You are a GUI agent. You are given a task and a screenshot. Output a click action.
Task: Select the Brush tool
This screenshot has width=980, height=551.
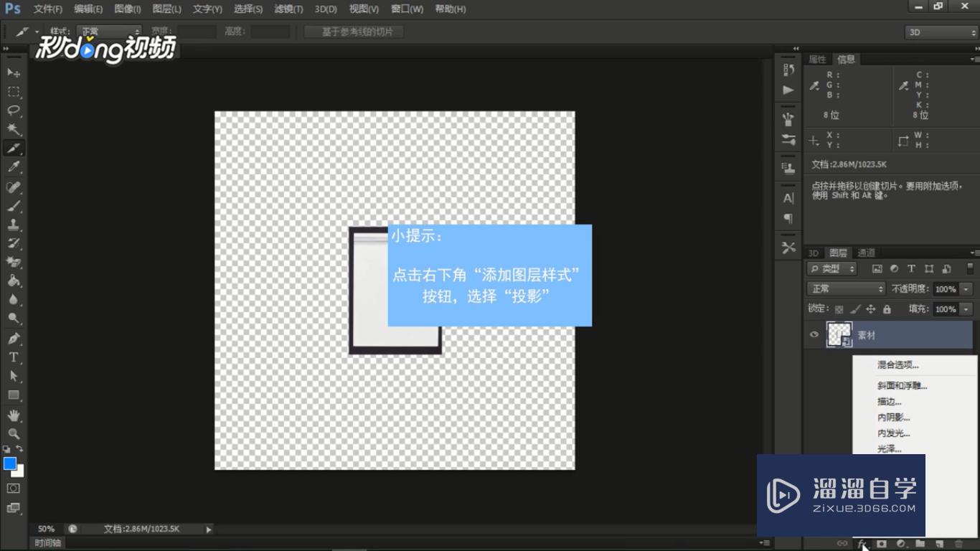click(x=14, y=206)
